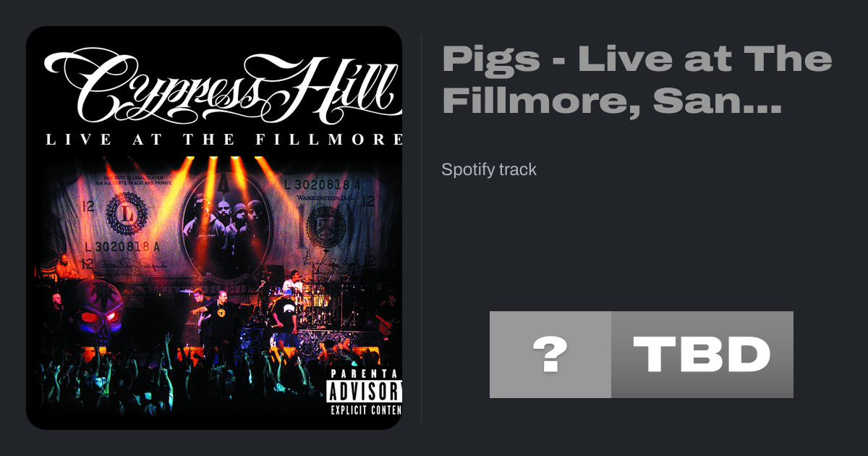
Task: Click the green treasury seal on the banner
Action: pos(325,227)
